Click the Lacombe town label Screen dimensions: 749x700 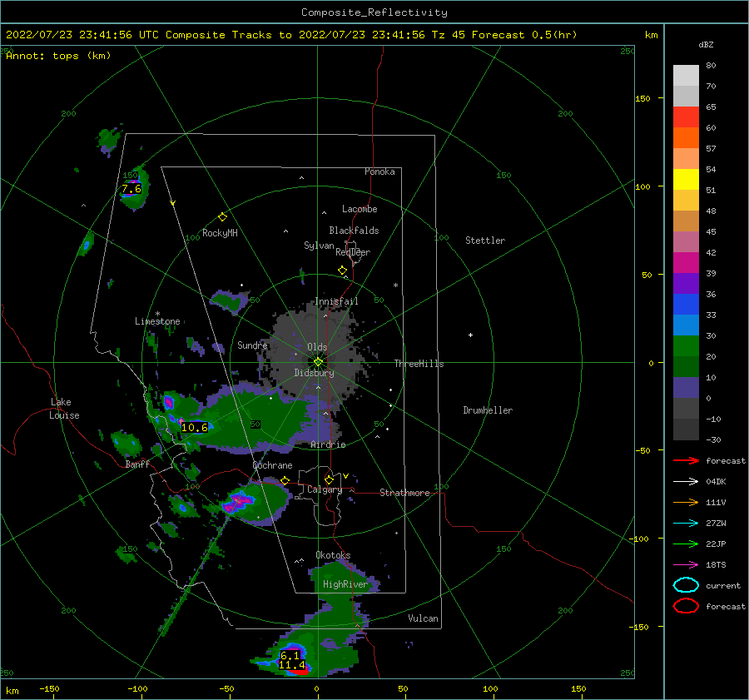point(360,209)
